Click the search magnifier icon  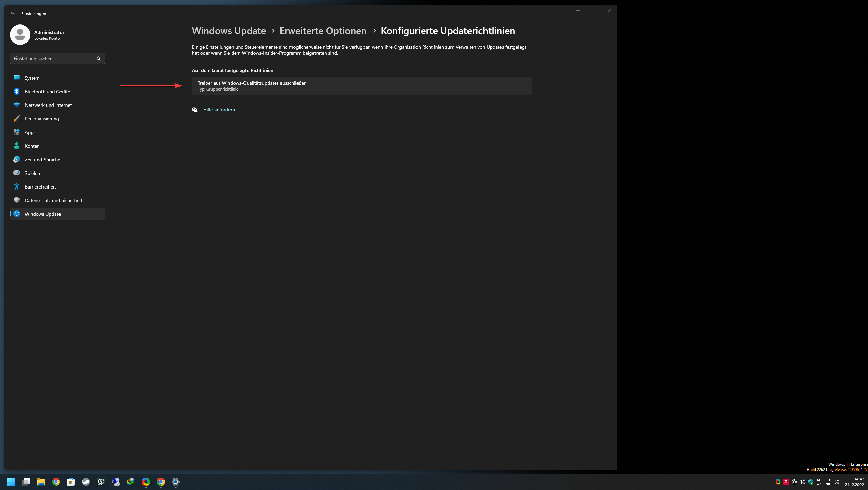[x=99, y=59]
